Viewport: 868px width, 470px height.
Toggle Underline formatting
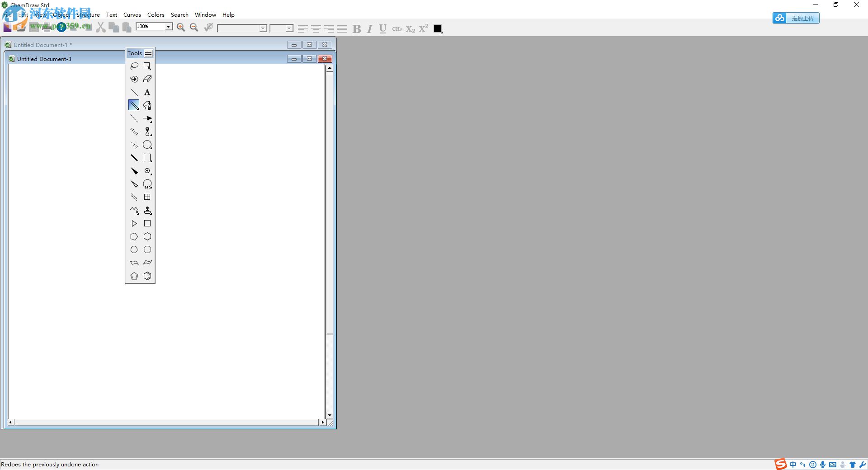coord(383,29)
